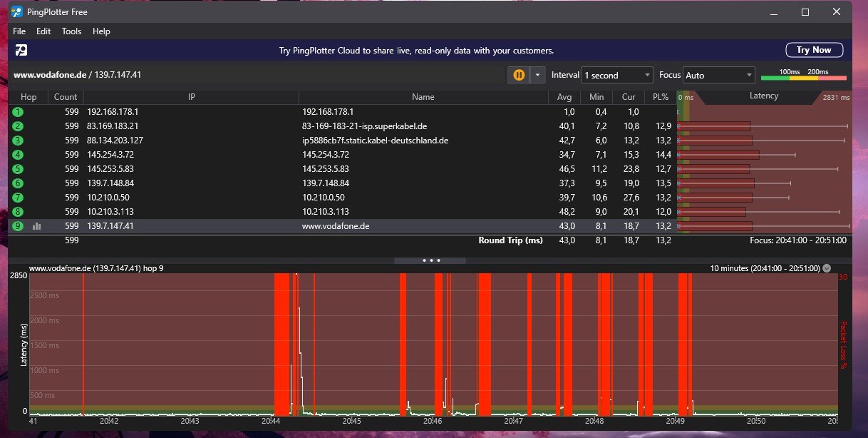Image resolution: width=868 pixels, height=438 pixels.
Task: Pause the trace with the orange pause button
Action: [x=519, y=75]
